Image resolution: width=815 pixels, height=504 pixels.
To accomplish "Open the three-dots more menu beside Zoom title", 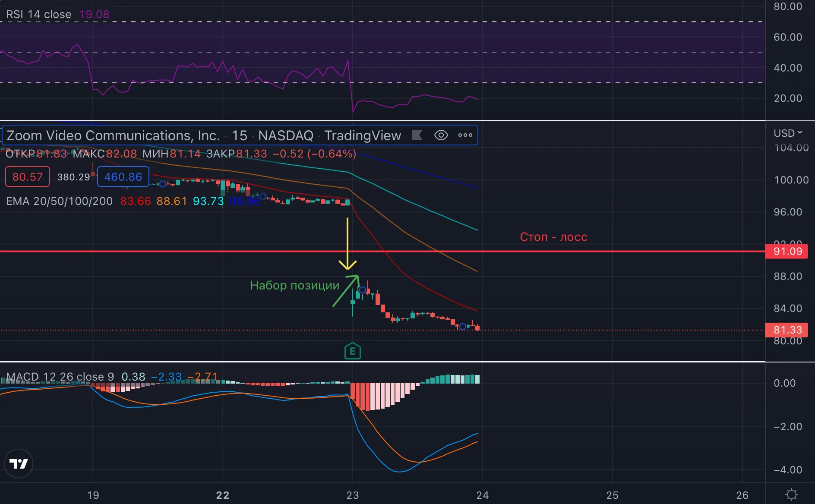I will (x=465, y=135).
